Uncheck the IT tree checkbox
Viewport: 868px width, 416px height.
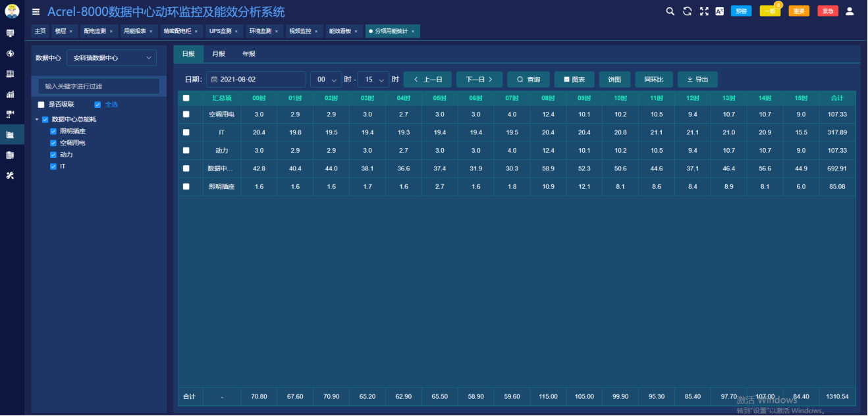point(53,167)
